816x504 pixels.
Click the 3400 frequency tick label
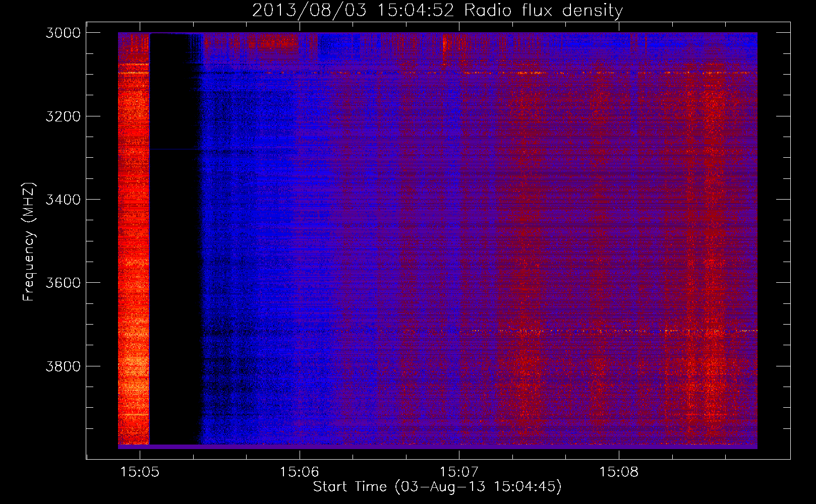pos(63,200)
